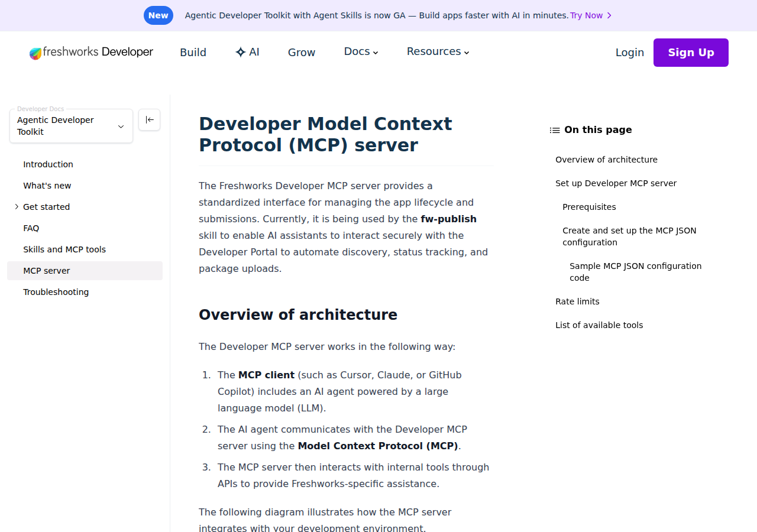Click the sparkle icon next to AI
Image resolution: width=757 pixels, height=532 pixels.
[x=240, y=52]
